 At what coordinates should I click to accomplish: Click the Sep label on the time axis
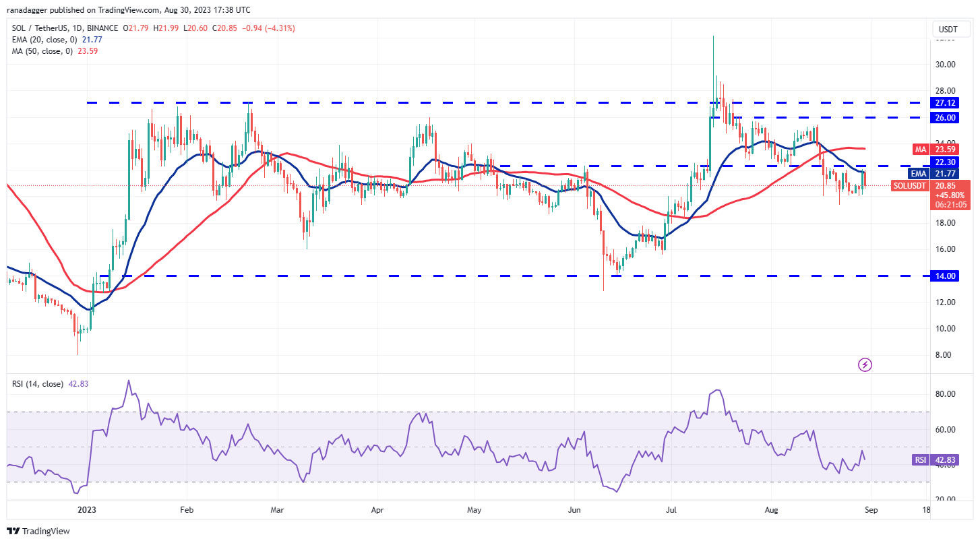point(871,510)
